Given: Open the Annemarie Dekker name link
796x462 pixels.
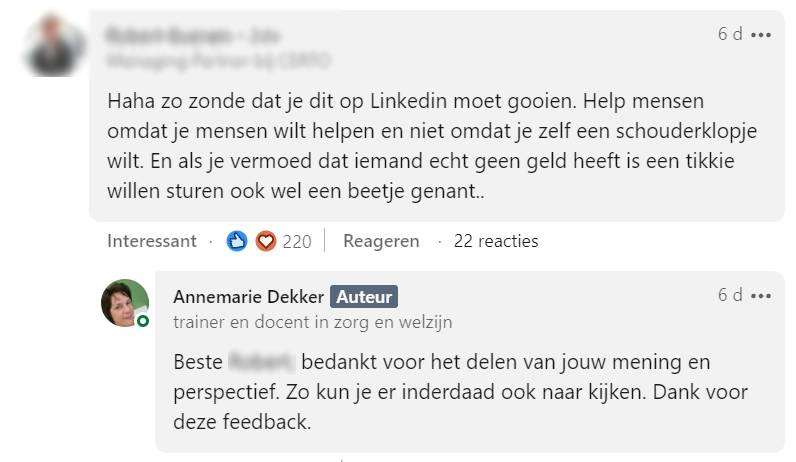Looking at the screenshot, I should click(249, 297).
